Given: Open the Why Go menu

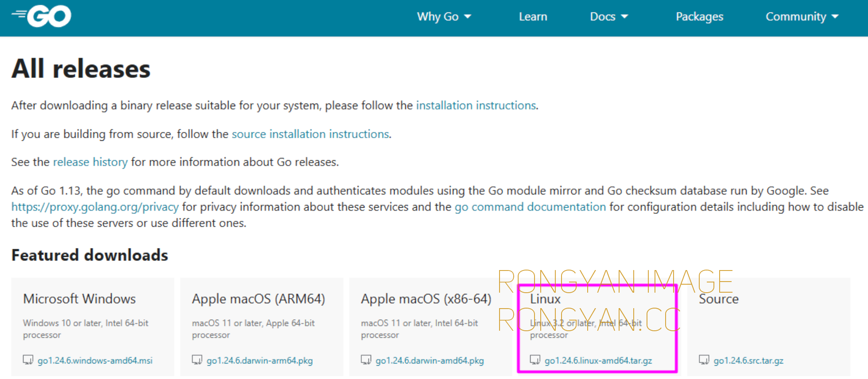Looking at the screenshot, I should tap(444, 16).
